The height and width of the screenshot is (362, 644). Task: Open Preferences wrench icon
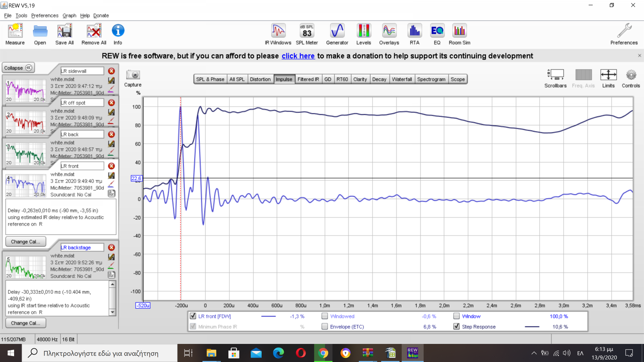pos(624,34)
